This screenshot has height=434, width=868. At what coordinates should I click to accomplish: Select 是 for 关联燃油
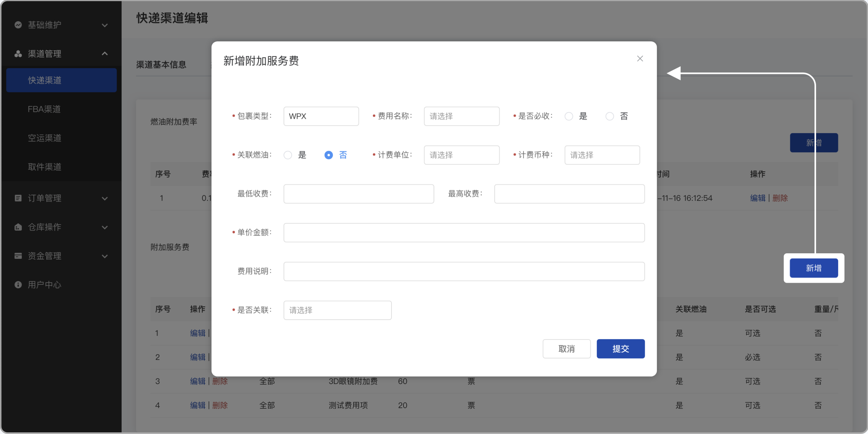pyautogui.click(x=287, y=155)
